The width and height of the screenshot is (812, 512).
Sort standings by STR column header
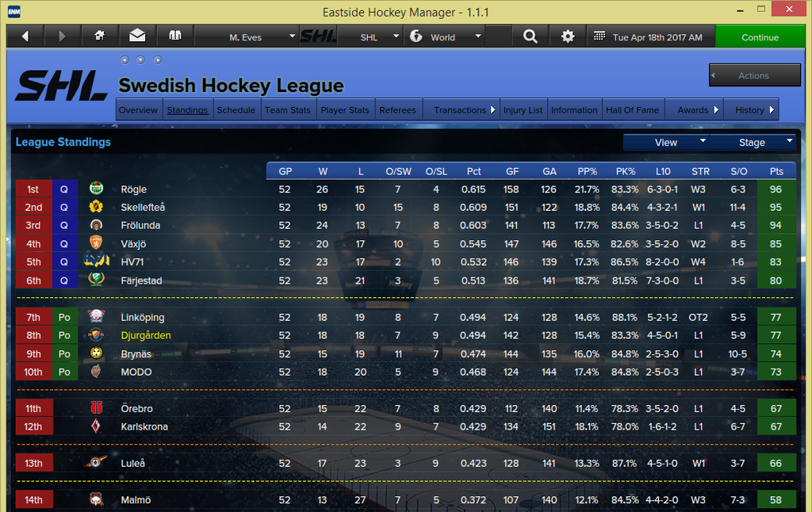[701, 171]
